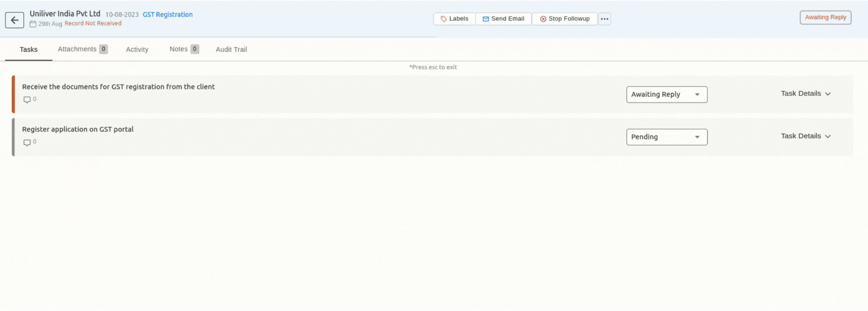This screenshot has width=868, height=311.
Task: Open the Activity tab
Action: point(137,49)
